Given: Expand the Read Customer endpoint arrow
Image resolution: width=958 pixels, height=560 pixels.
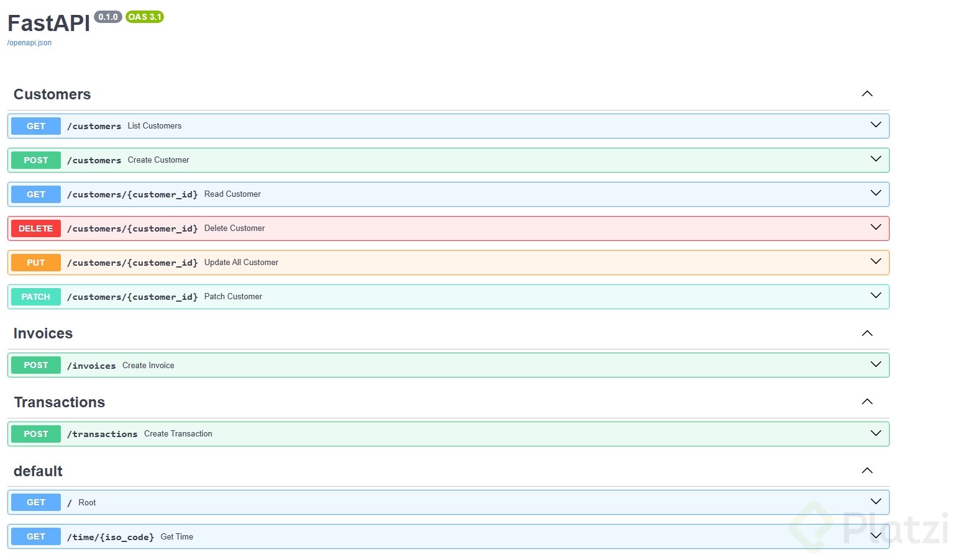Looking at the screenshot, I should [876, 193].
